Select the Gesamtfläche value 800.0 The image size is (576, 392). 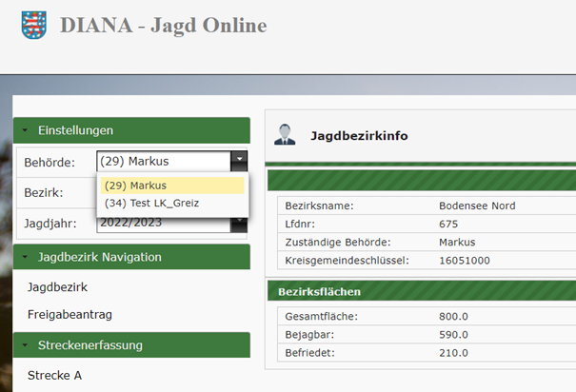tap(453, 317)
